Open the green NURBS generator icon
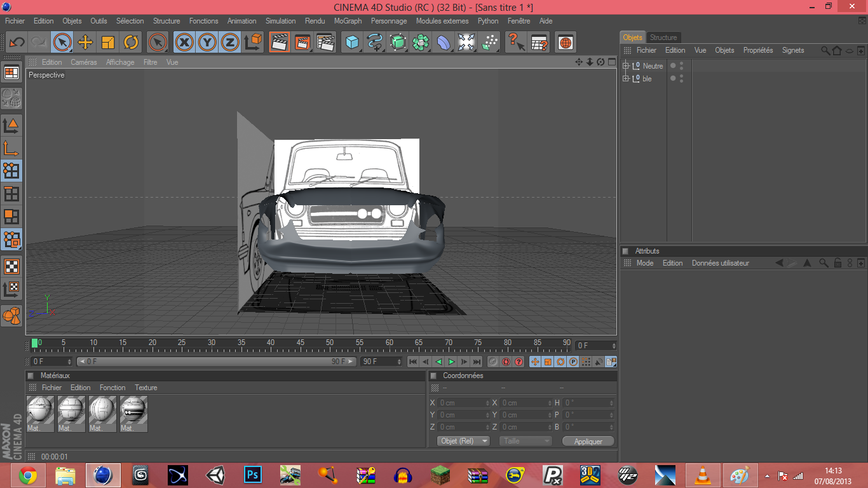 coord(398,43)
